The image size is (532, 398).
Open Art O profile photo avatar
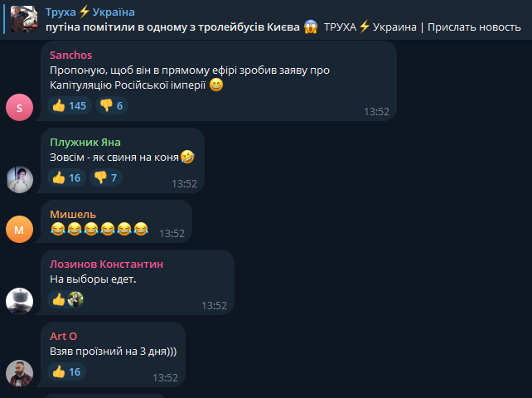pos(19,374)
